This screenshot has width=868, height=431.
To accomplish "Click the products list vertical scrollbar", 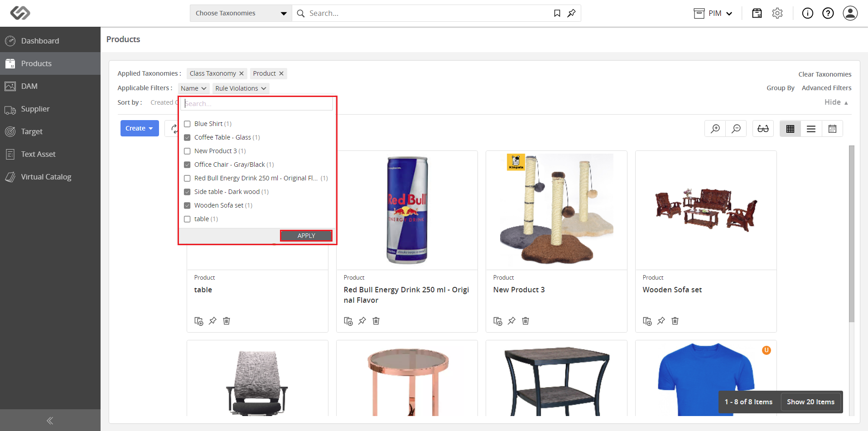I will pos(852,234).
